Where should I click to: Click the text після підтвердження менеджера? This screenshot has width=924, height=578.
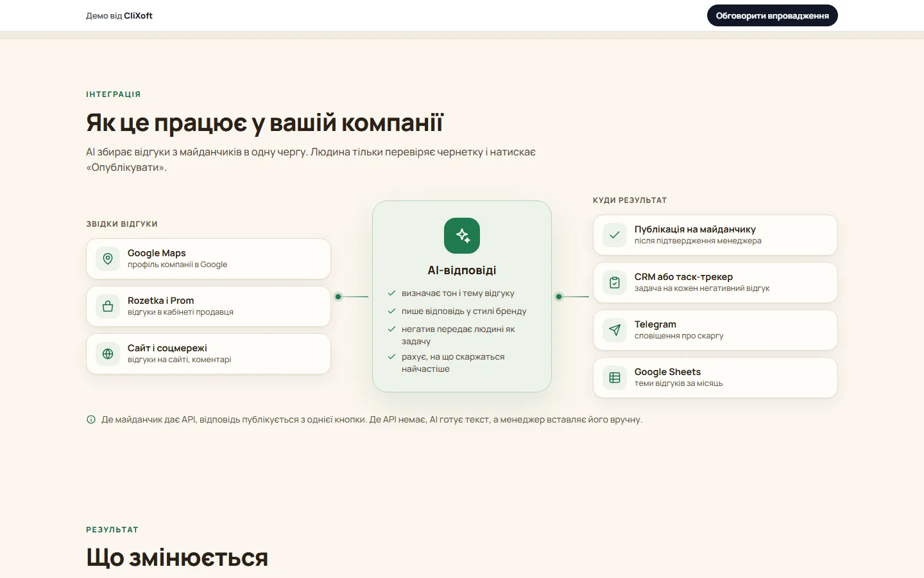click(x=698, y=241)
